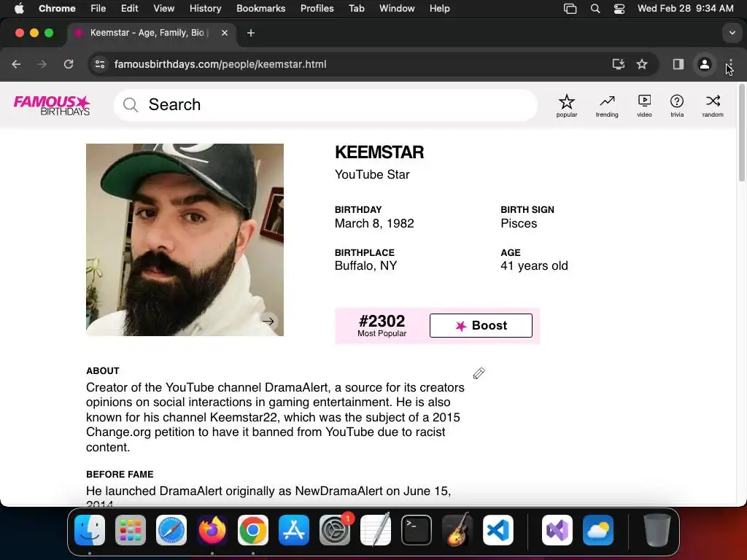The image size is (747, 560).
Task: Open the Bookmarks menu
Action: (261, 9)
